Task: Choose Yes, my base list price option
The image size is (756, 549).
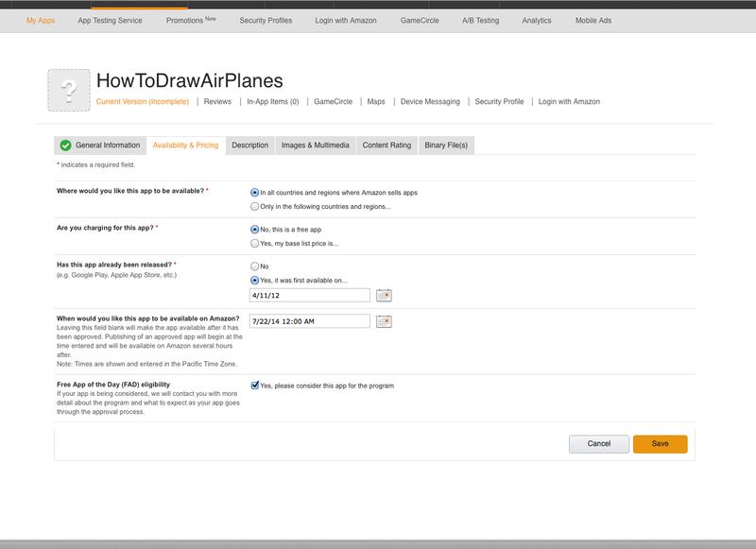Action: (254, 244)
